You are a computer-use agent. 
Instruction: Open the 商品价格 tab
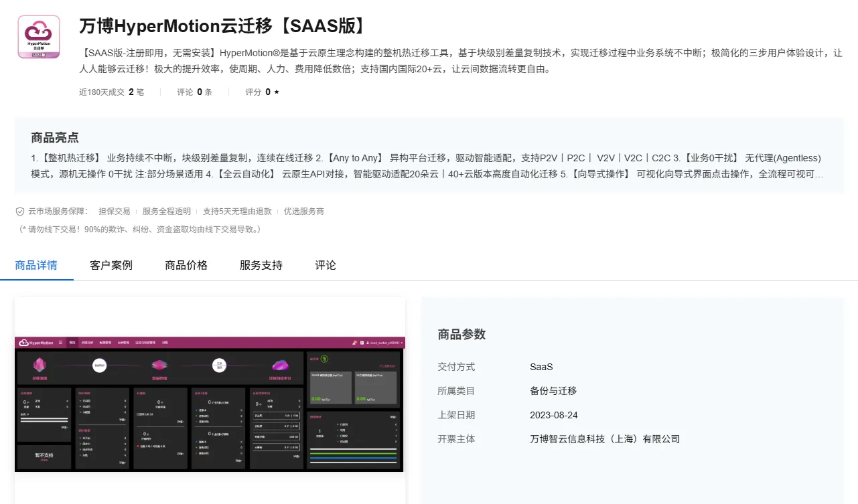(x=186, y=264)
